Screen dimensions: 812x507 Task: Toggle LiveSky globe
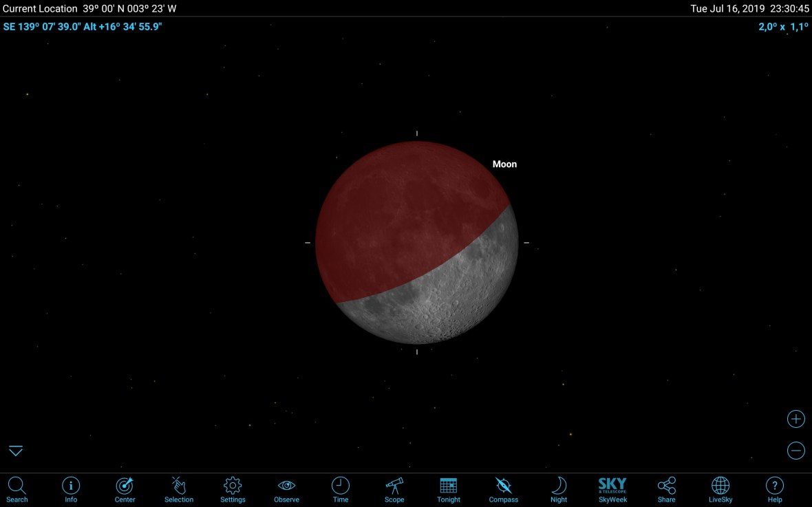(720, 489)
